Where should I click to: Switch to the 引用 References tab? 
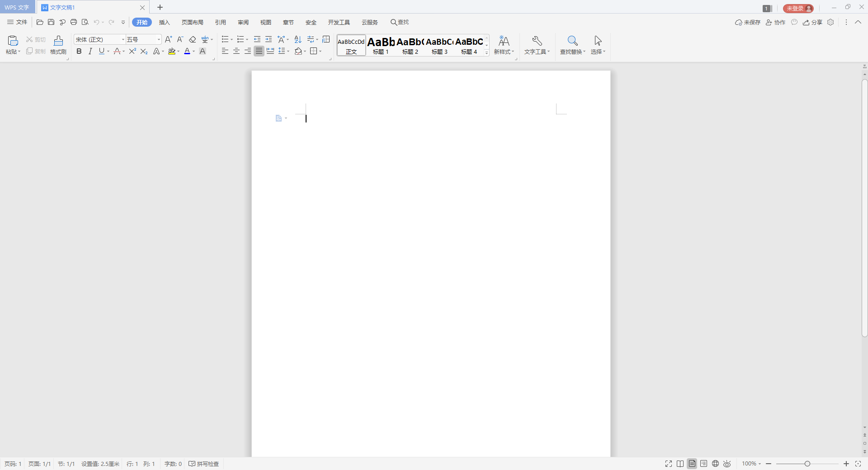(x=220, y=22)
